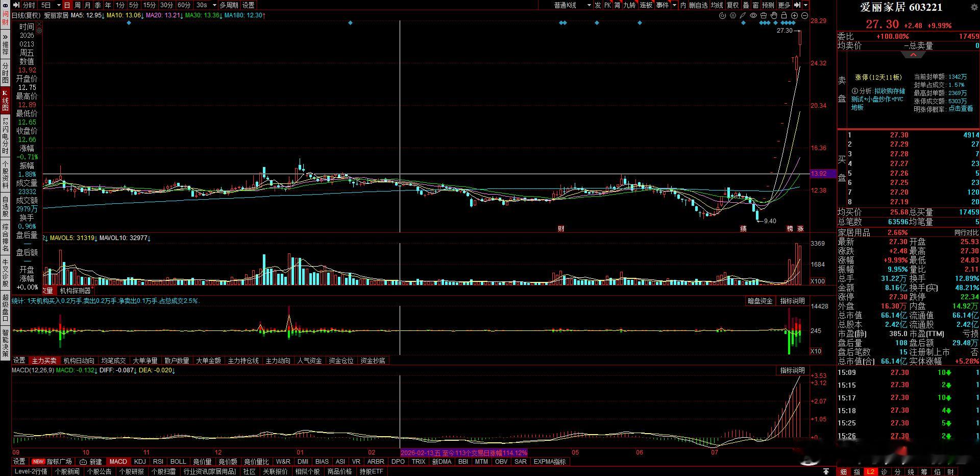Select the 周 weekly period
The image size is (980, 476).
[77, 5]
